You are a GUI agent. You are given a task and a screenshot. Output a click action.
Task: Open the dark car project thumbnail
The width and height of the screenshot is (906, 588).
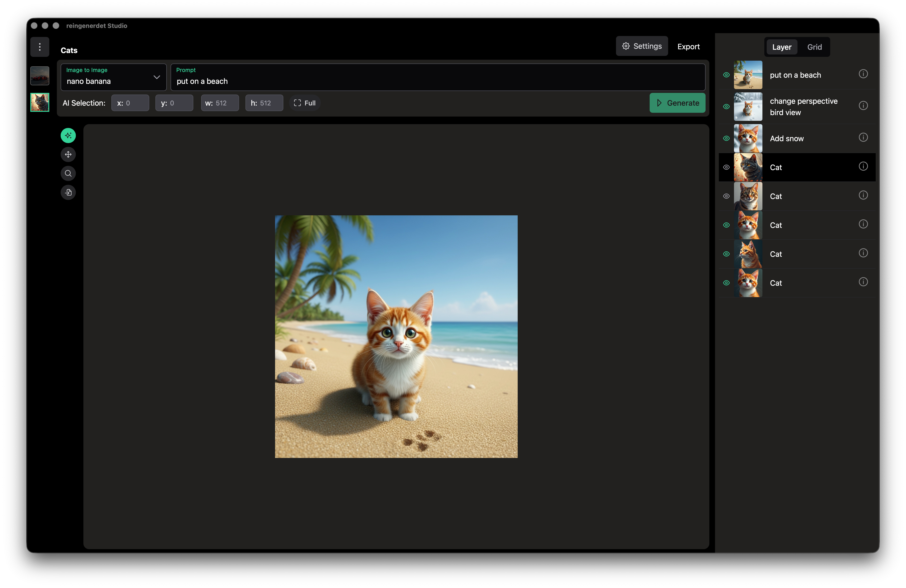coord(40,76)
